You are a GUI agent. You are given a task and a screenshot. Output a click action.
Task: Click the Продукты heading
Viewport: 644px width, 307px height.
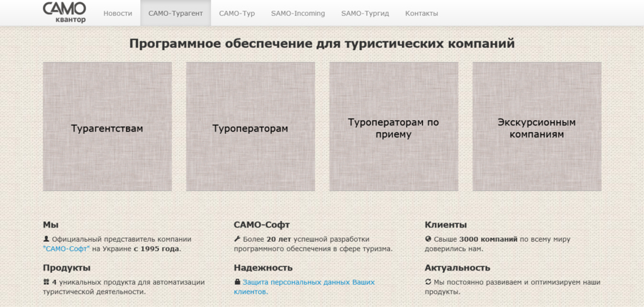67,268
